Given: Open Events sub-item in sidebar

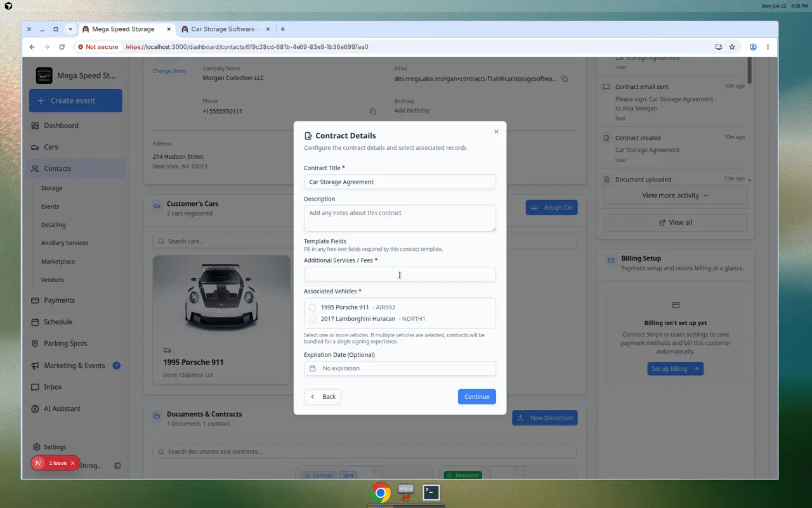Looking at the screenshot, I should (50, 206).
